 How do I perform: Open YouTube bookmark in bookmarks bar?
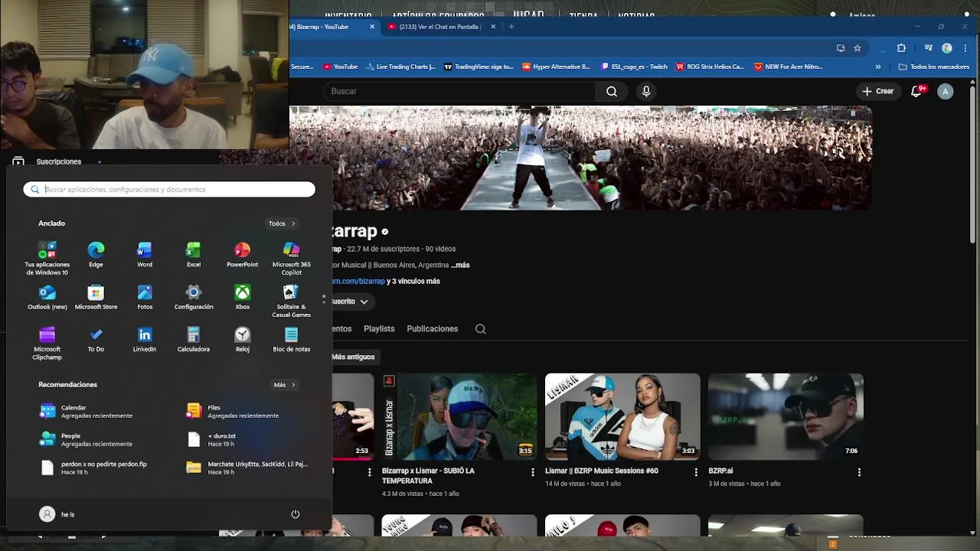click(341, 67)
